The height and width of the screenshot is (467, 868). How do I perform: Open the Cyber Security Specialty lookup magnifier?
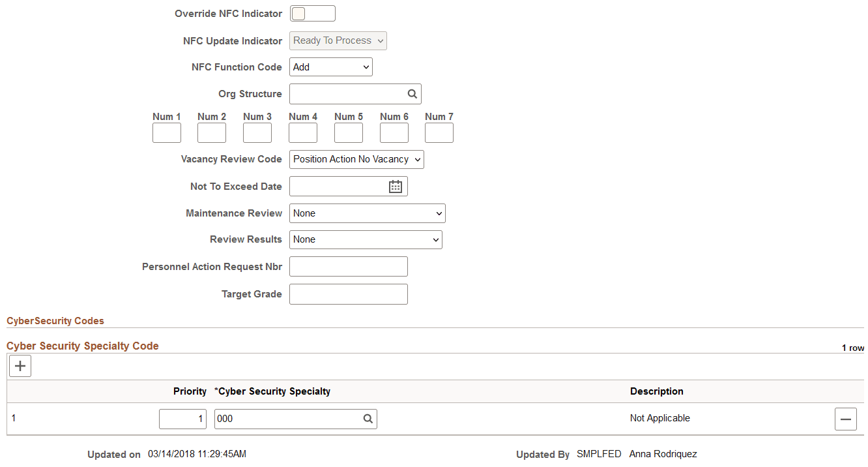click(368, 419)
